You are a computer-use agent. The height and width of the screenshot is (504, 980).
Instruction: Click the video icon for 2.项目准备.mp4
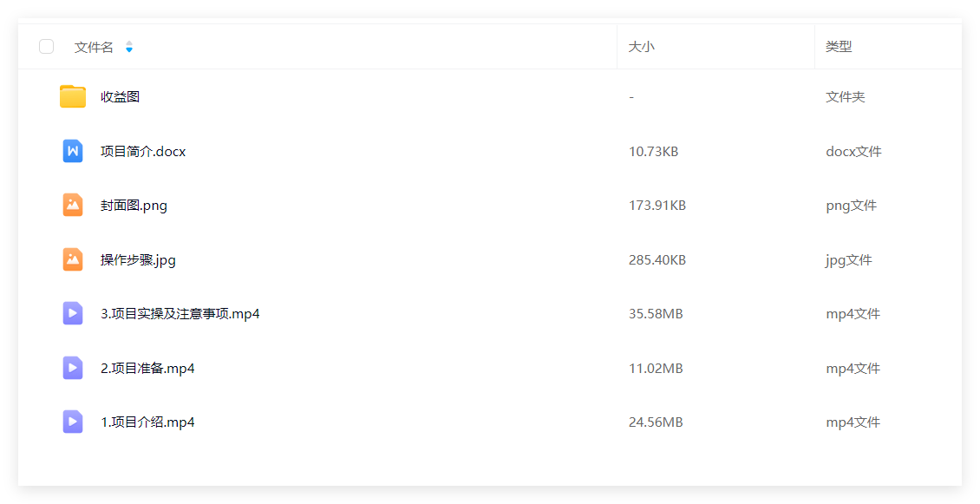point(73,368)
